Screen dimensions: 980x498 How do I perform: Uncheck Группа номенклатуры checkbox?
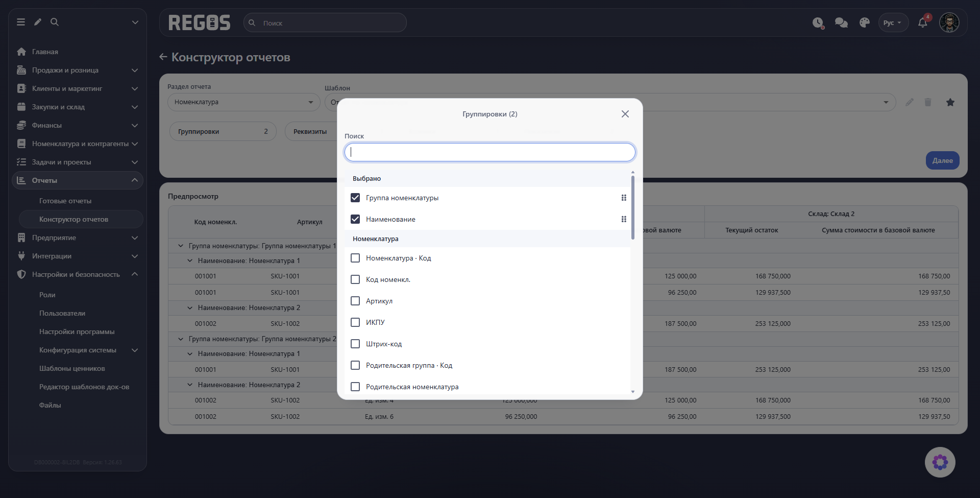pyautogui.click(x=355, y=198)
